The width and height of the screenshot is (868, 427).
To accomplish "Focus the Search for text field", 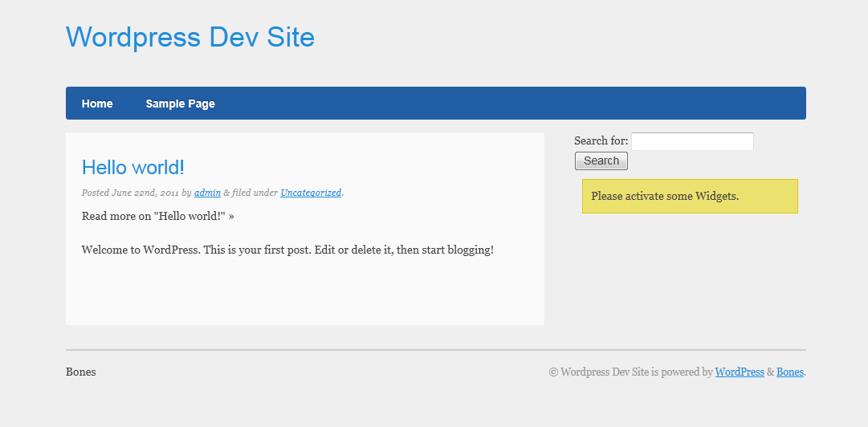I will point(692,141).
